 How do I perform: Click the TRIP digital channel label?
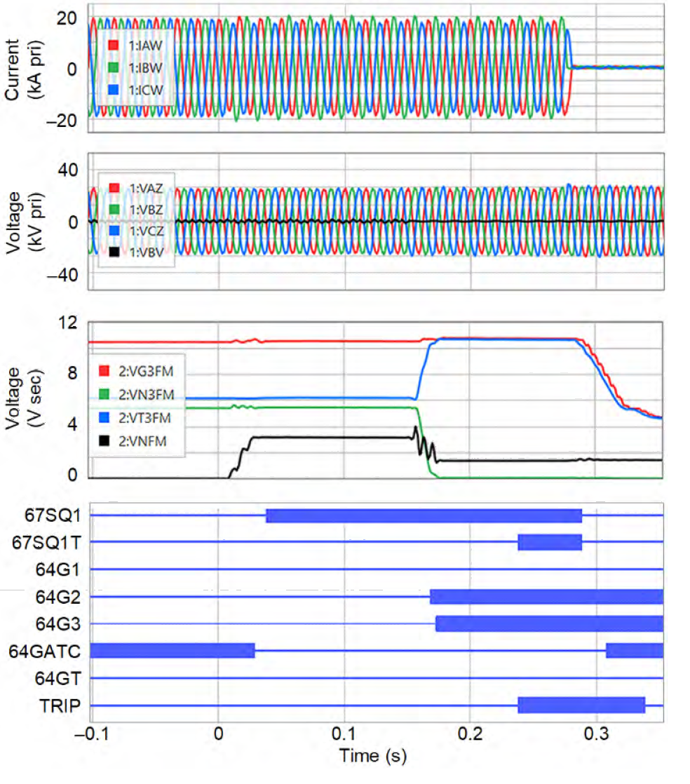(60, 705)
